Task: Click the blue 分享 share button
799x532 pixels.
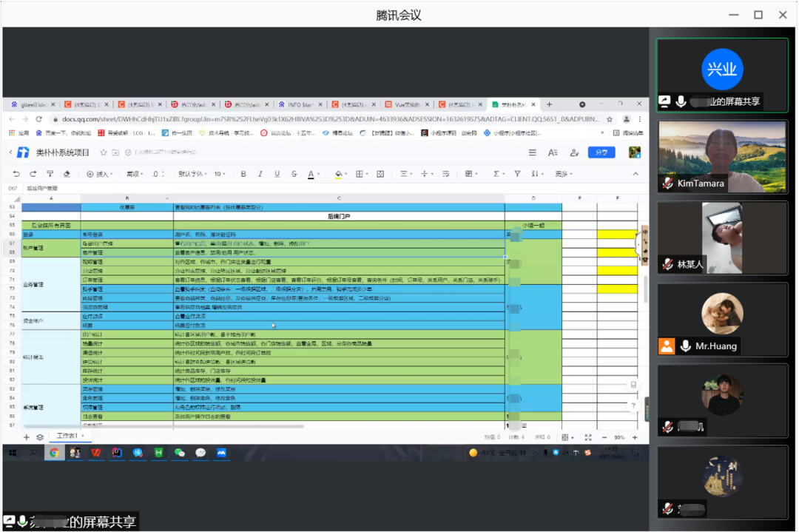Action: [x=601, y=152]
